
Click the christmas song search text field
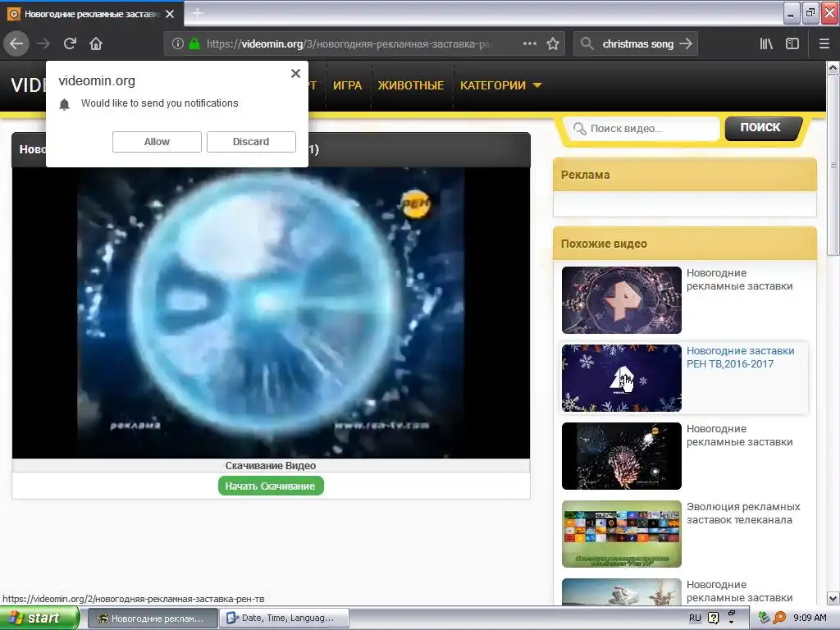[637, 44]
